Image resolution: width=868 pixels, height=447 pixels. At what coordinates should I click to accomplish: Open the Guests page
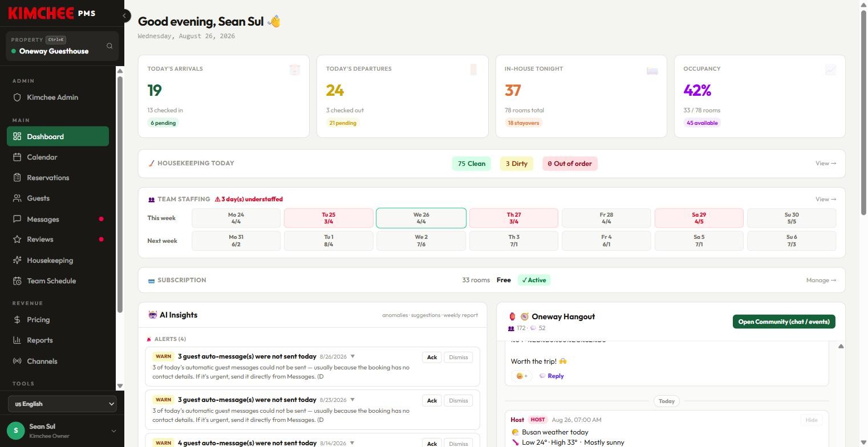point(58,198)
